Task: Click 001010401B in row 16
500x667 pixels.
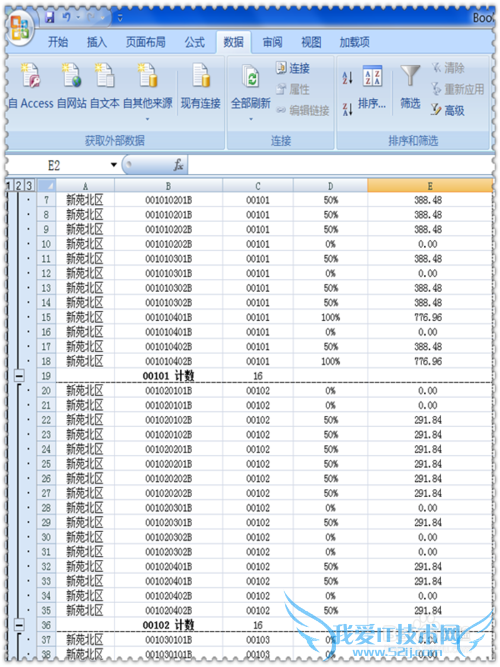Action: [169, 332]
